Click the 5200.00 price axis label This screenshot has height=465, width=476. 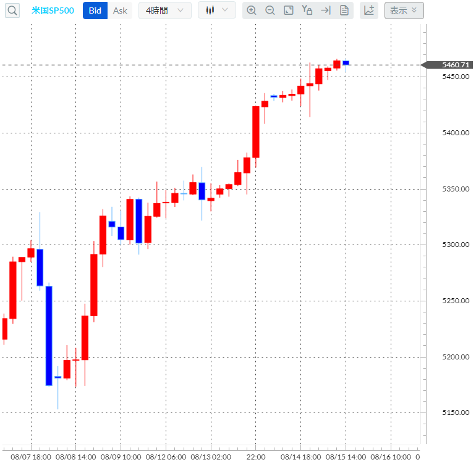tap(456, 357)
